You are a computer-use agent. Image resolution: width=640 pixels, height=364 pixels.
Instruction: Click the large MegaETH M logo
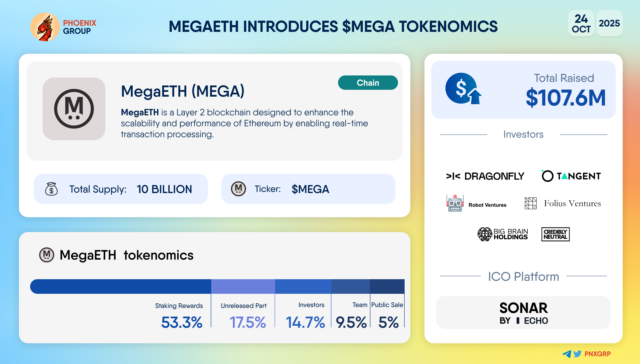pyautogui.click(x=74, y=109)
